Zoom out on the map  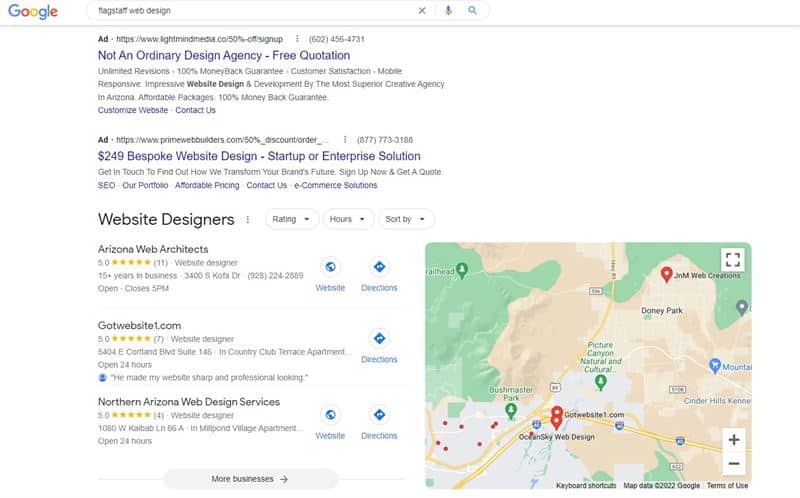(x=734, y=463)
